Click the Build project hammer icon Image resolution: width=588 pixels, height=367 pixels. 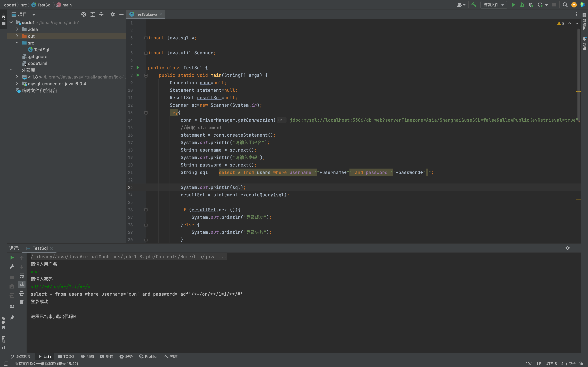(473, 5)
